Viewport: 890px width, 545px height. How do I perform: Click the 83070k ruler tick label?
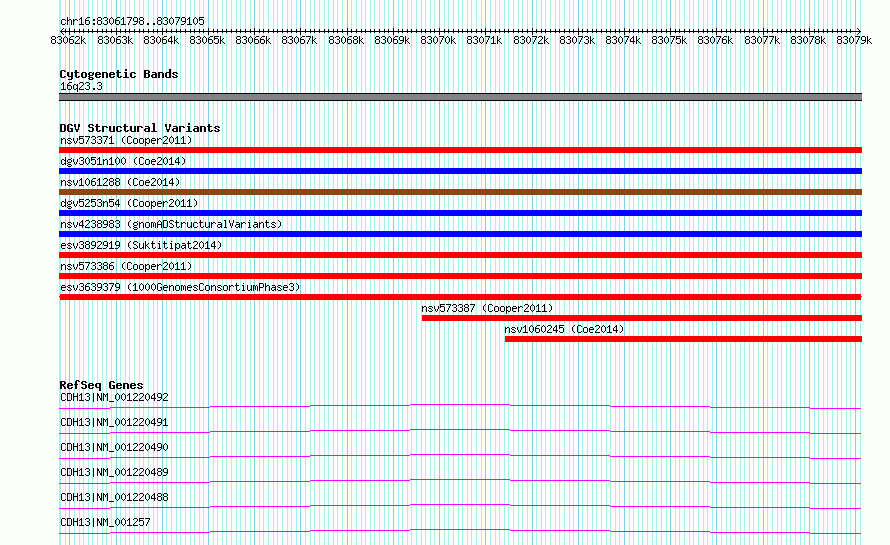(x=438, y=40)
